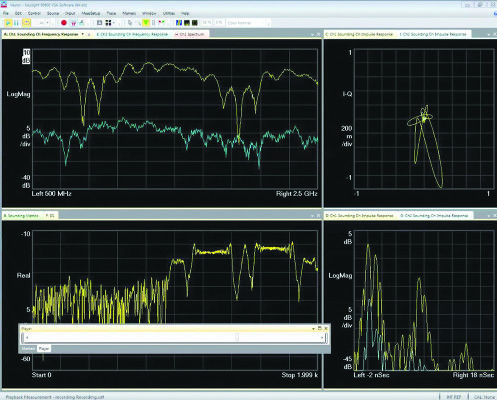This screenshot has width=497, height=400.
Task: Open the Player panel options dropdown arrow
Action: 313,329
